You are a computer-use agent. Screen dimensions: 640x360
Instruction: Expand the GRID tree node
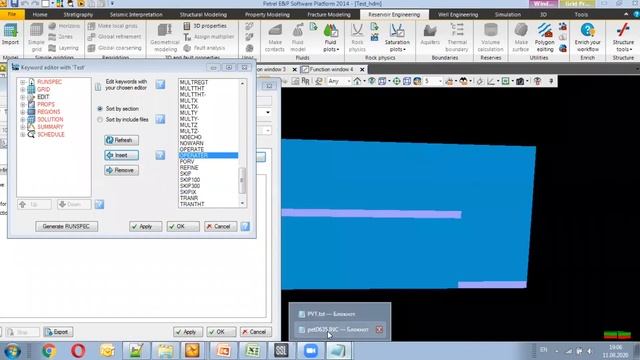click(x=23, y=89)
